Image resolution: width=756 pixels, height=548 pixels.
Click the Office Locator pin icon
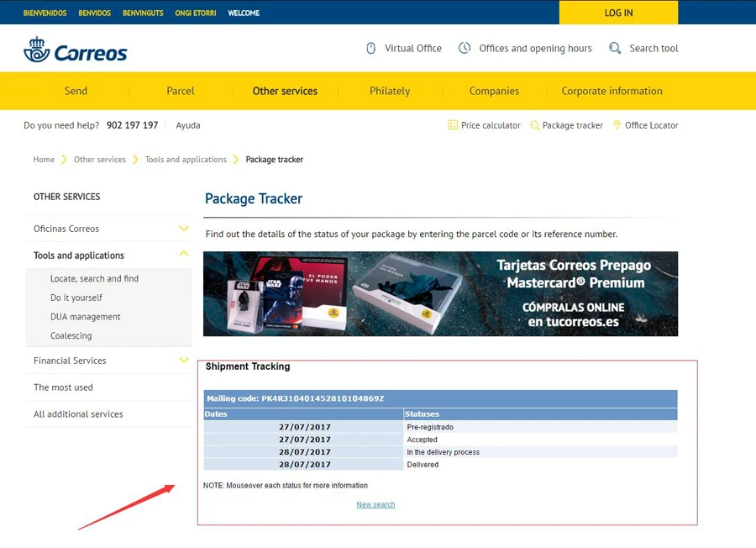(617, 125)
